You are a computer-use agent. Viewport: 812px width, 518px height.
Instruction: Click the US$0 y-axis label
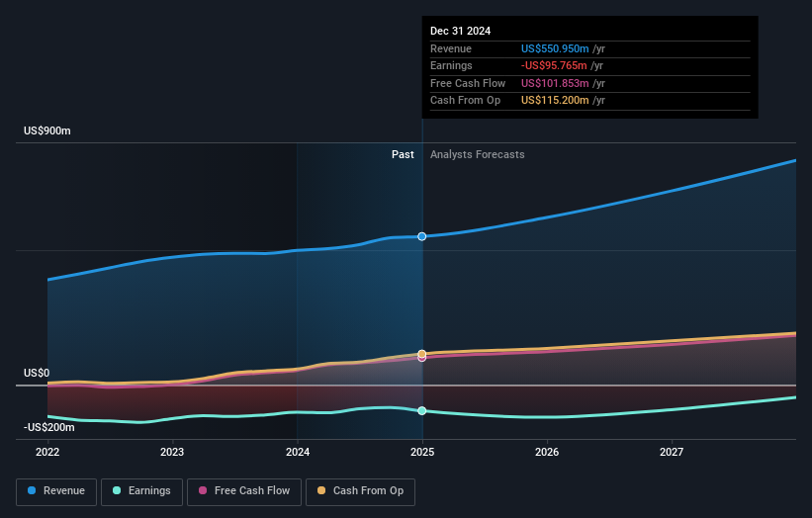[37, 373]
